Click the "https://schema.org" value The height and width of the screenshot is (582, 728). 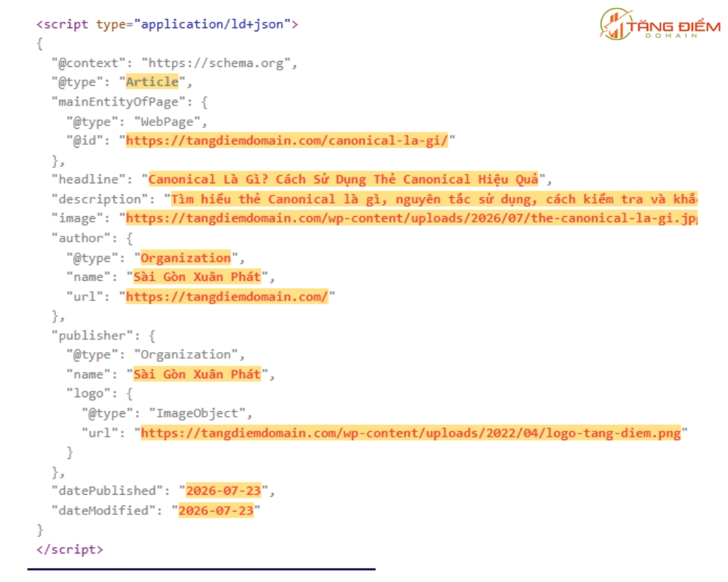(219, 63)
